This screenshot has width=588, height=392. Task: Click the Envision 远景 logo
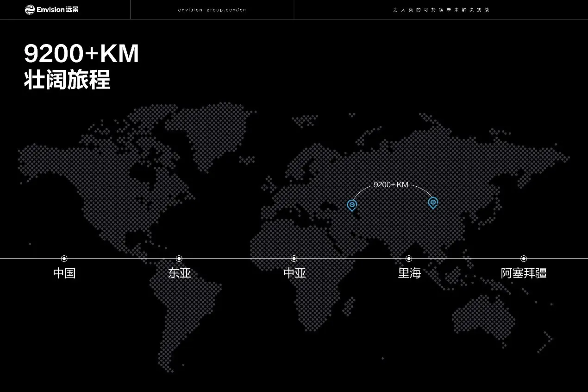point(51,9)
